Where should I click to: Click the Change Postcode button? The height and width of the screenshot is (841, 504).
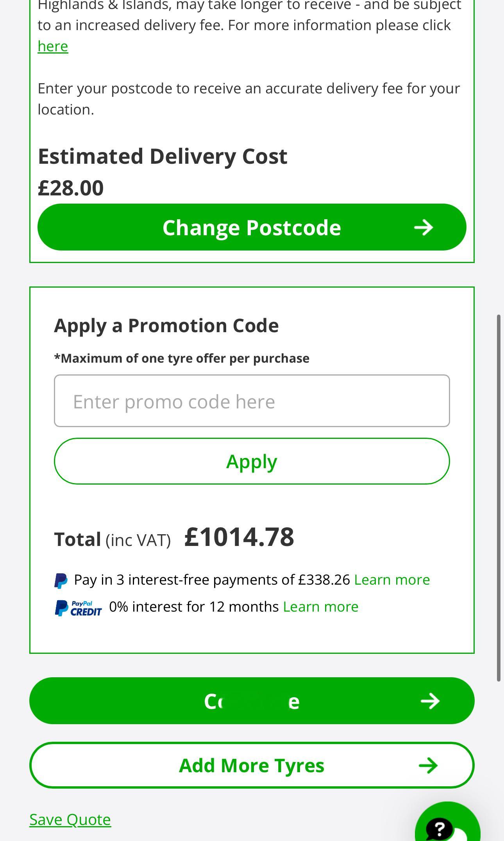click(252, 227)
